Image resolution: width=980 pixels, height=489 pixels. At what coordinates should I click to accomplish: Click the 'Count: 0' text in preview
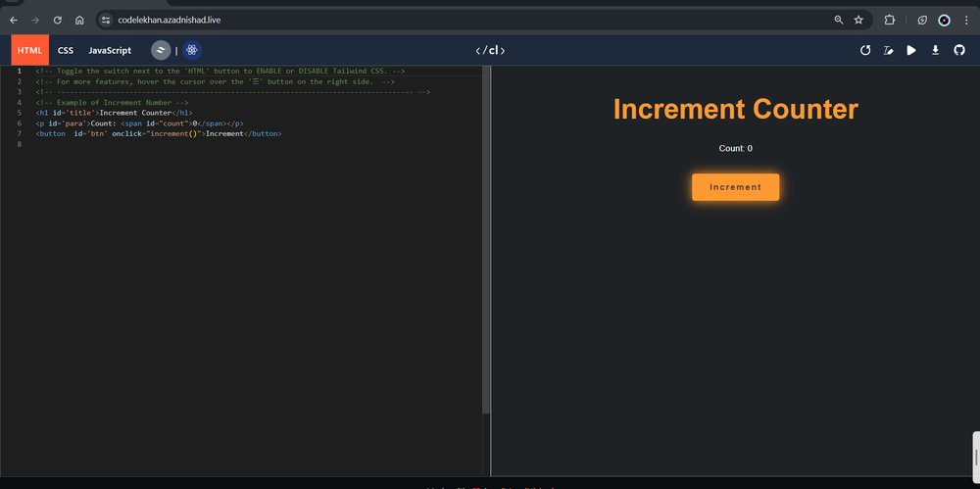(736, 148)
